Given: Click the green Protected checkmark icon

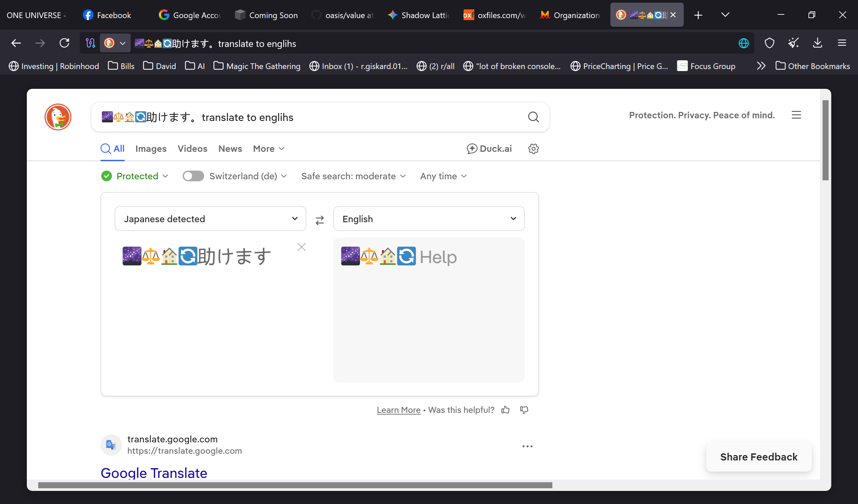Looking at the screenshot, I should point(107,176).
